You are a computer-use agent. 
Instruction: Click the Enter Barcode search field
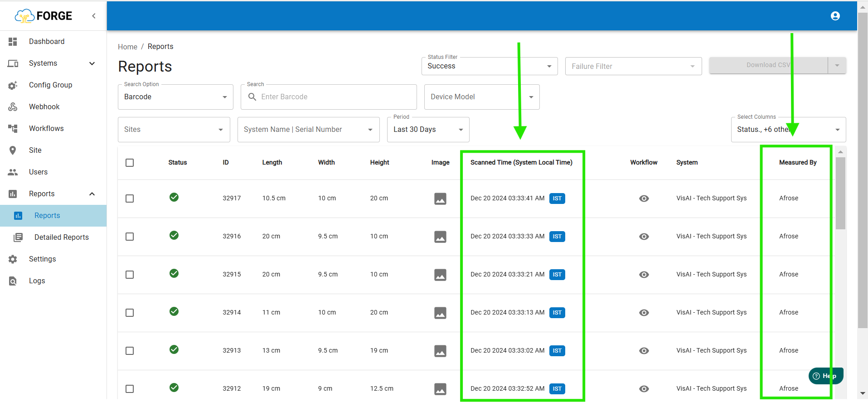click(335, 97)
